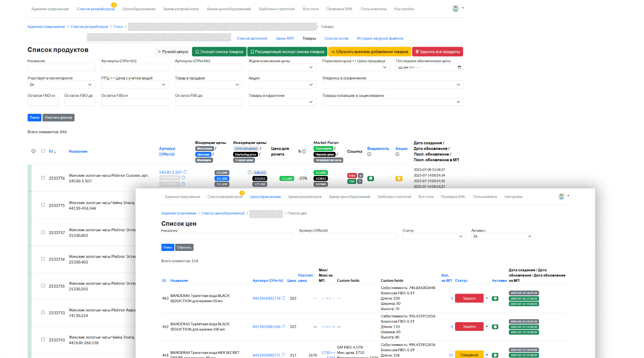Check the box for product 2533755

[x=43, y=286]
